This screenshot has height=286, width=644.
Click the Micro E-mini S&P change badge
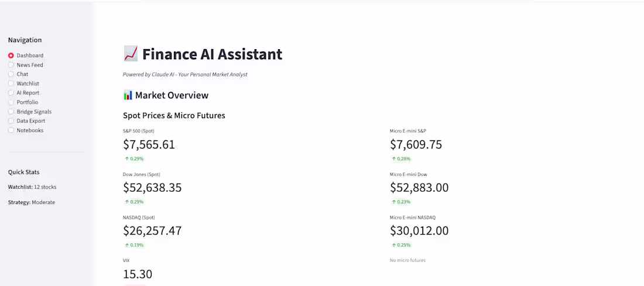401,159
